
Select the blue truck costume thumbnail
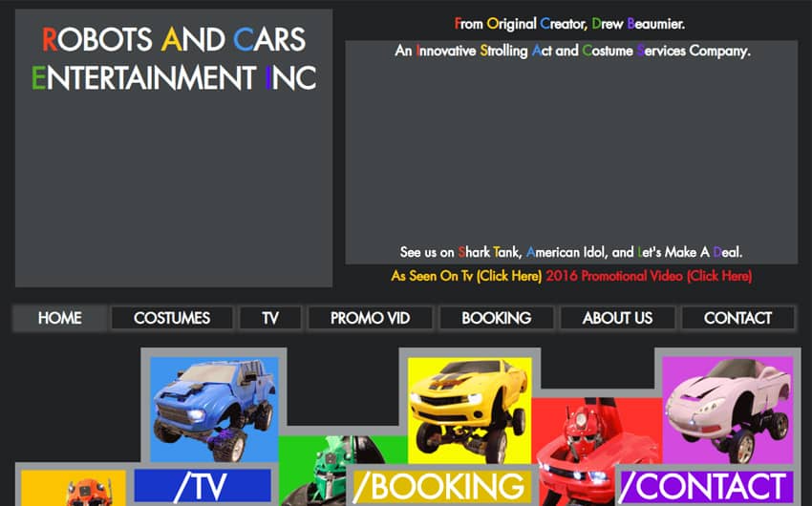point(214,410)
